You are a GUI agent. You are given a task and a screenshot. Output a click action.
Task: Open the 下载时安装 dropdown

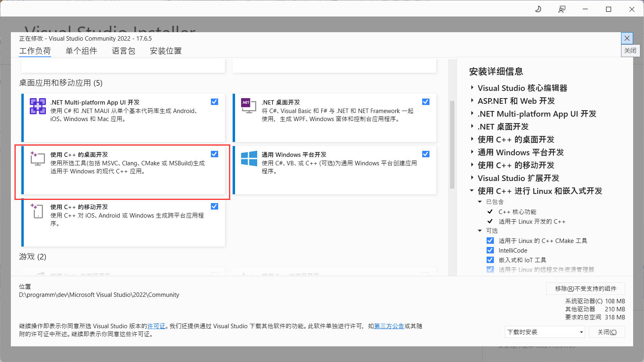point(545,332)
